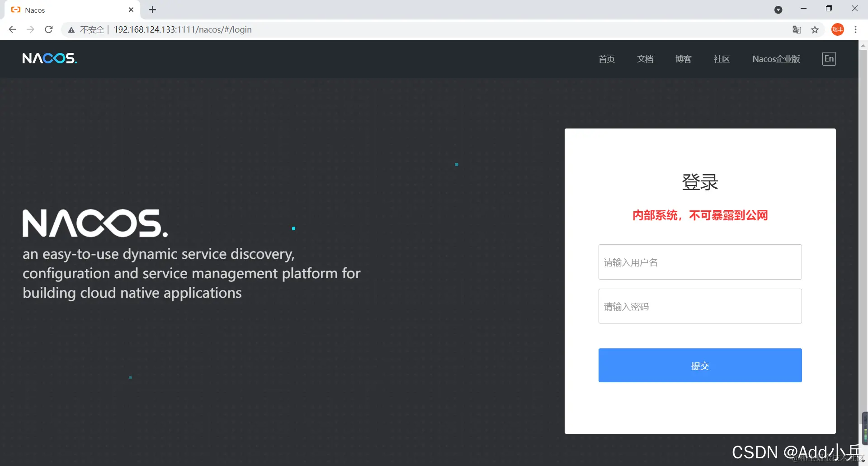868x466 pixels.
Task: Open Chrome three-dot menu
Action: click(x=855, y=29)
